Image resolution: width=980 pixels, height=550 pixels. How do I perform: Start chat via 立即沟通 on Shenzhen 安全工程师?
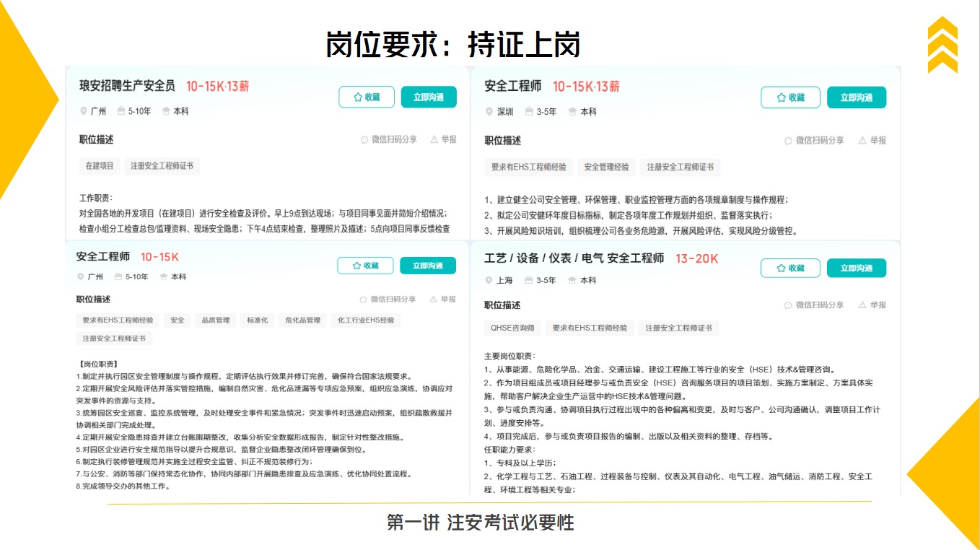(857, 97)
